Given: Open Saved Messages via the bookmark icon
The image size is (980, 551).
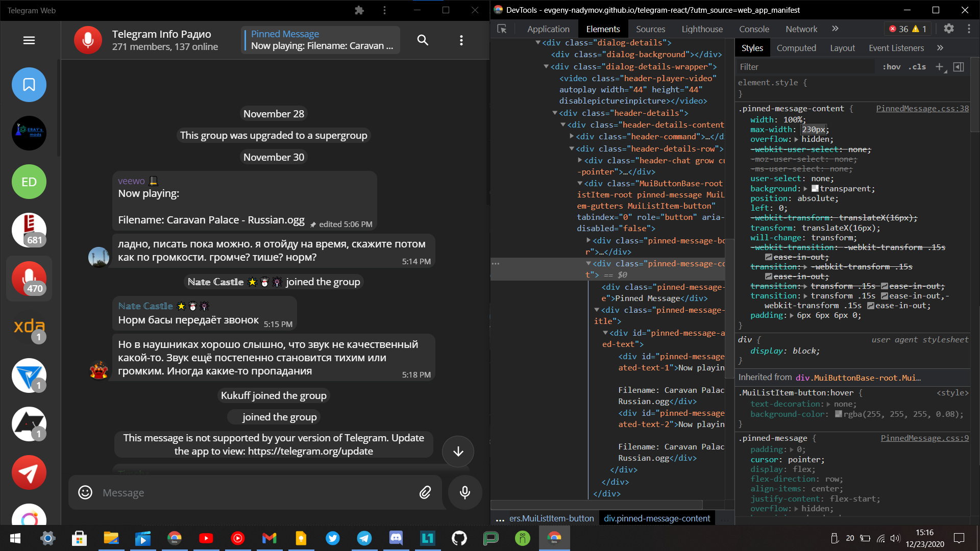Looking at the screenshot, I should 29,85.
